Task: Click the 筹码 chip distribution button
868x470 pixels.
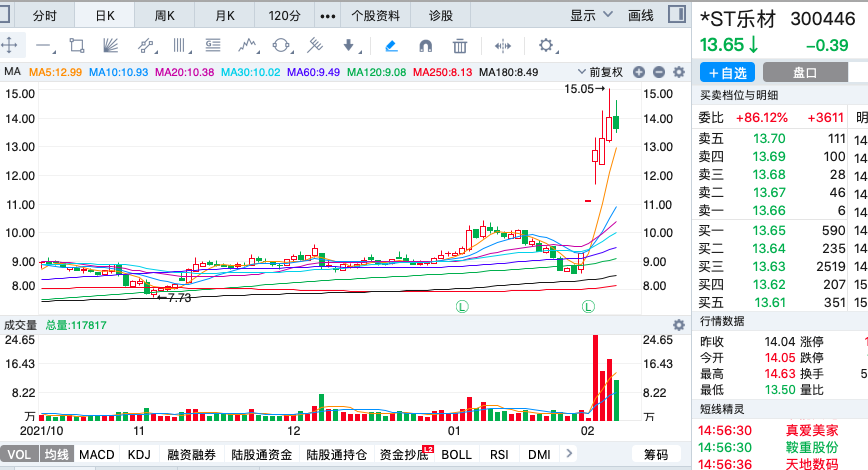Action: click(656, 455)
